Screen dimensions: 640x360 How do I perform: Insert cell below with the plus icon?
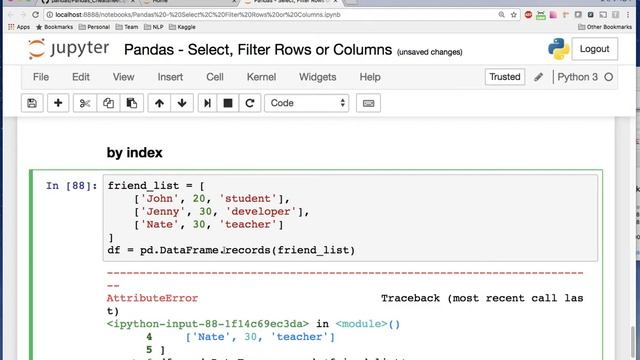(x=58, y=103)
